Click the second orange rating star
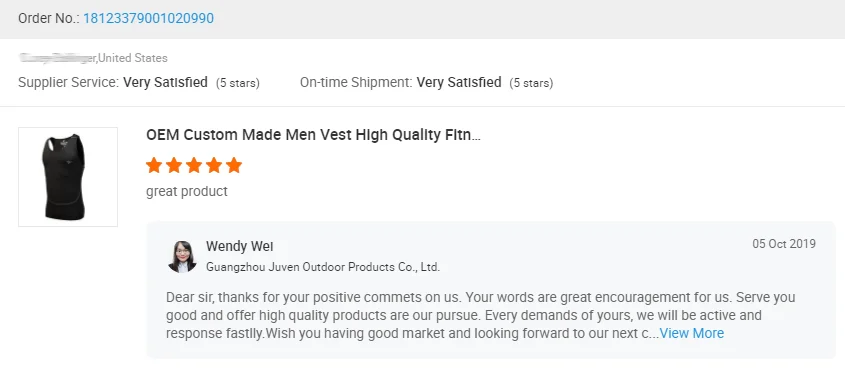 pyautogui.click(x=174, y=165)
